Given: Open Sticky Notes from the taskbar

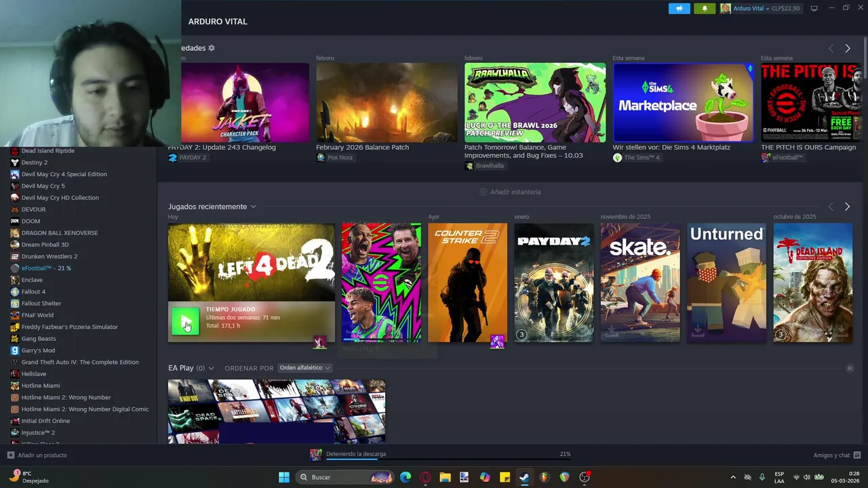Looking at the screenshot, I should coord(505,477).
